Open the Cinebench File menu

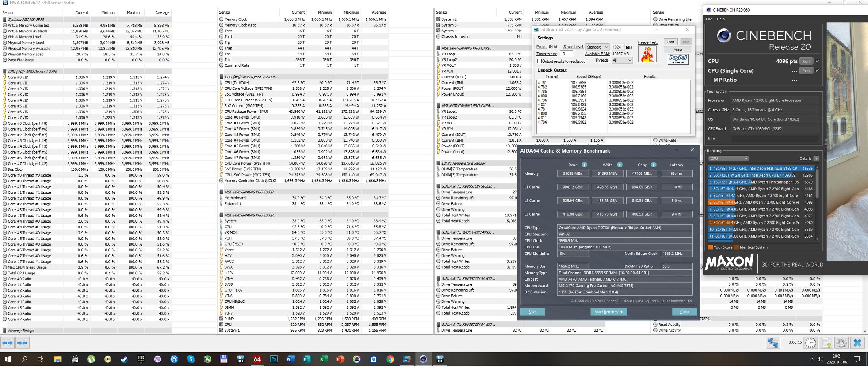709,19
